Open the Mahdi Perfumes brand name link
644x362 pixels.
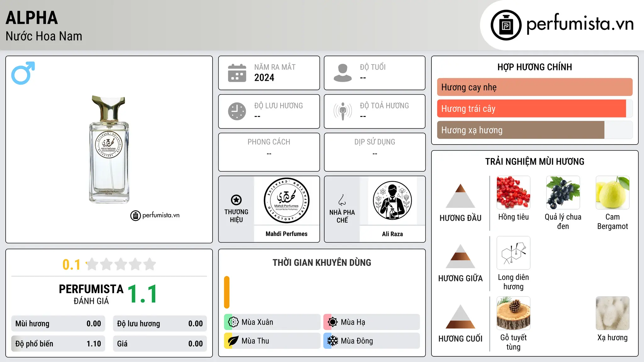click(286, 234)
